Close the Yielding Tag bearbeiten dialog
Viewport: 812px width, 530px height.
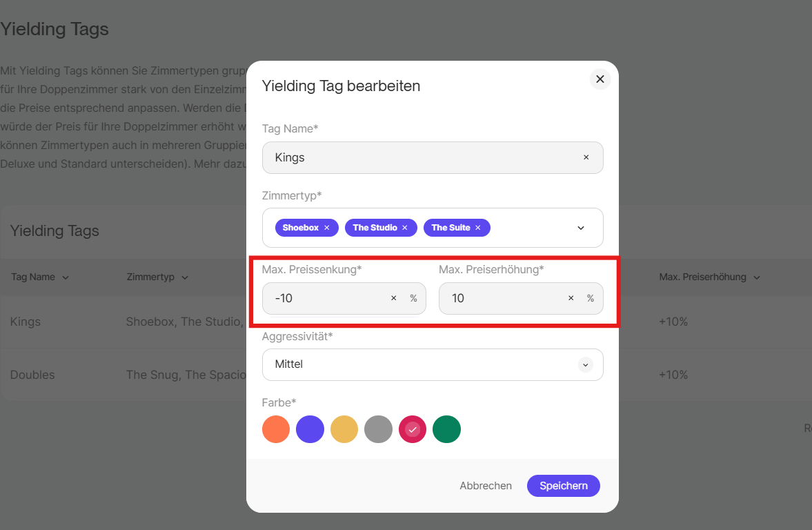(x=600, y=79)
